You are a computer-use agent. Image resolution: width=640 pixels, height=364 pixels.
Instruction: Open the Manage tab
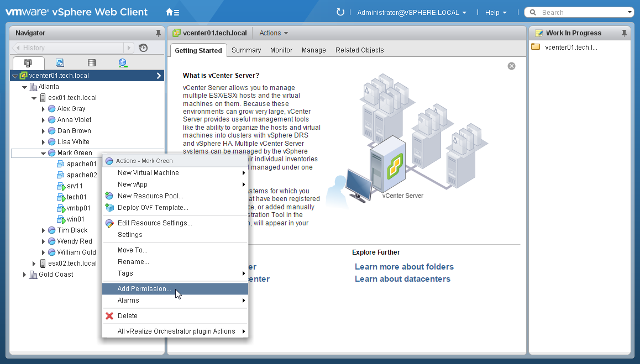[313, 50]
